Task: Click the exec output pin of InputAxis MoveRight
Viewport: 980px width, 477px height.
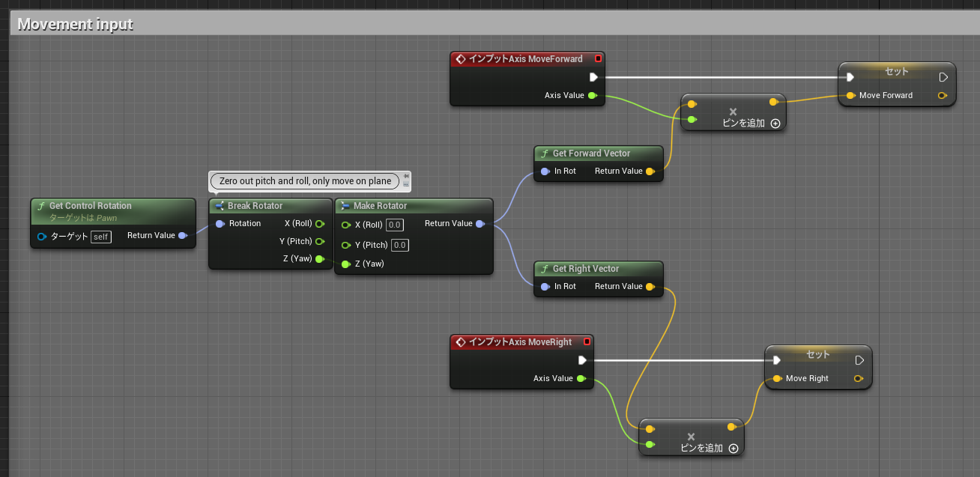Action: 582,360
